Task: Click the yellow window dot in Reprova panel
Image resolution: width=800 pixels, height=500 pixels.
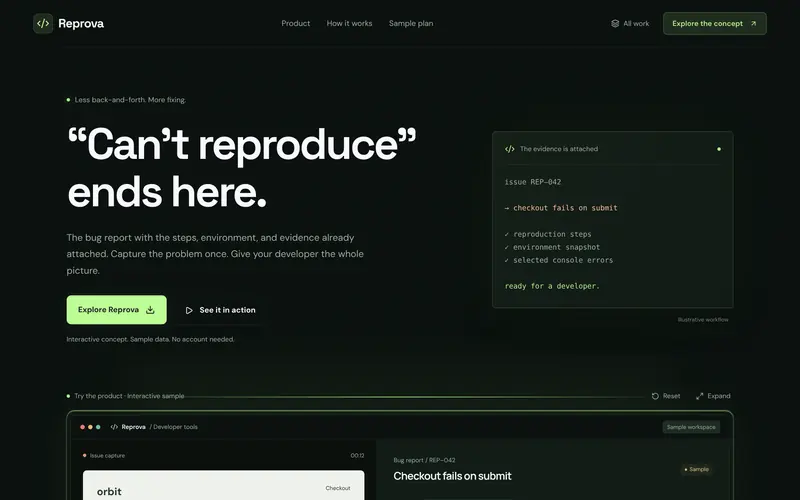Action: [90, 427]
